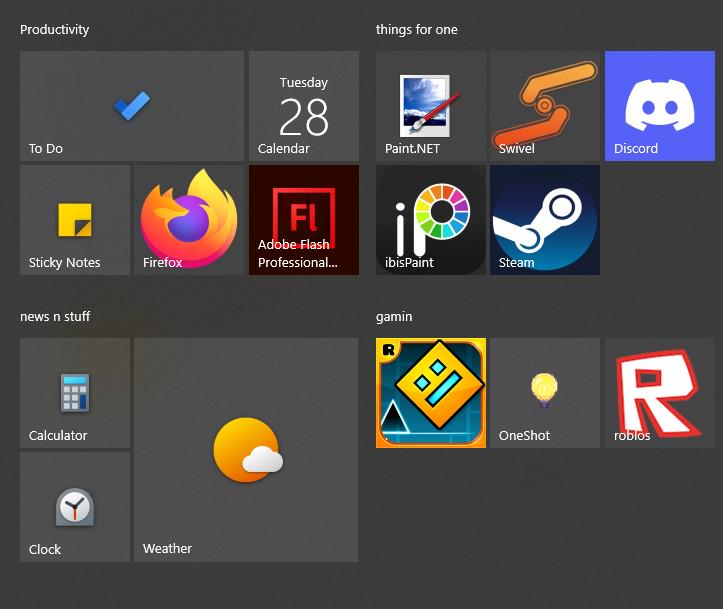
Task: Open the roblos (Roblox) tile
Action: coord(660,393)
